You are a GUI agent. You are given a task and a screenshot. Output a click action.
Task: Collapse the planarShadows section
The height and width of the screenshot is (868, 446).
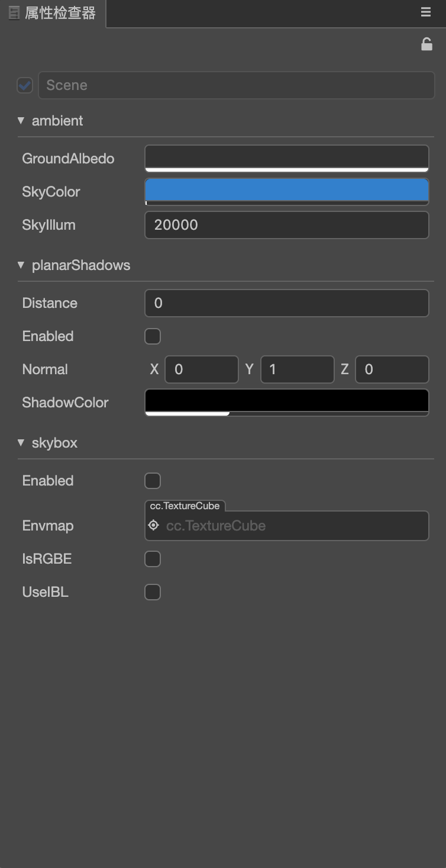[x=21, y=265]
